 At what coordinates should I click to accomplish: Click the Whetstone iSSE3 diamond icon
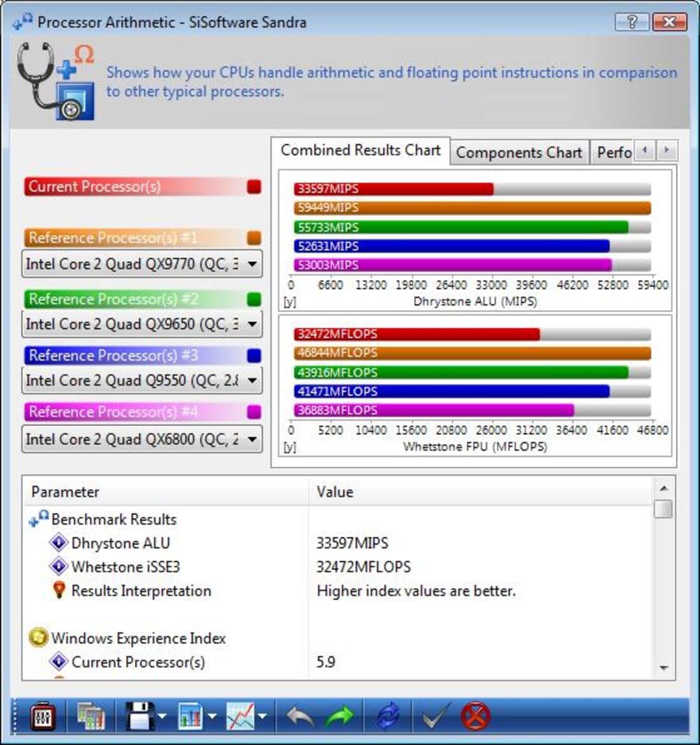(59, 566)
